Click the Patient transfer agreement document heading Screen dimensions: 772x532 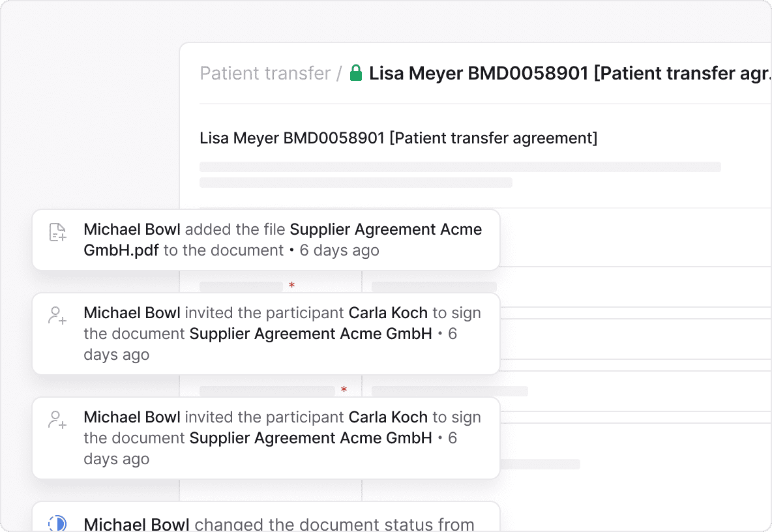(398, 138)
